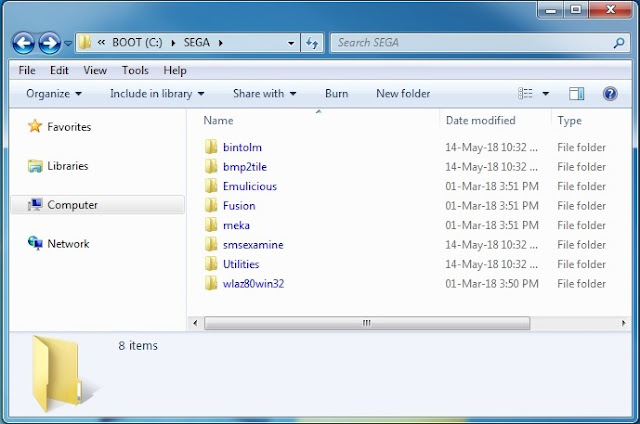Click the bintolm folder name
Viewport: 640px width, 424px height.
242,147
